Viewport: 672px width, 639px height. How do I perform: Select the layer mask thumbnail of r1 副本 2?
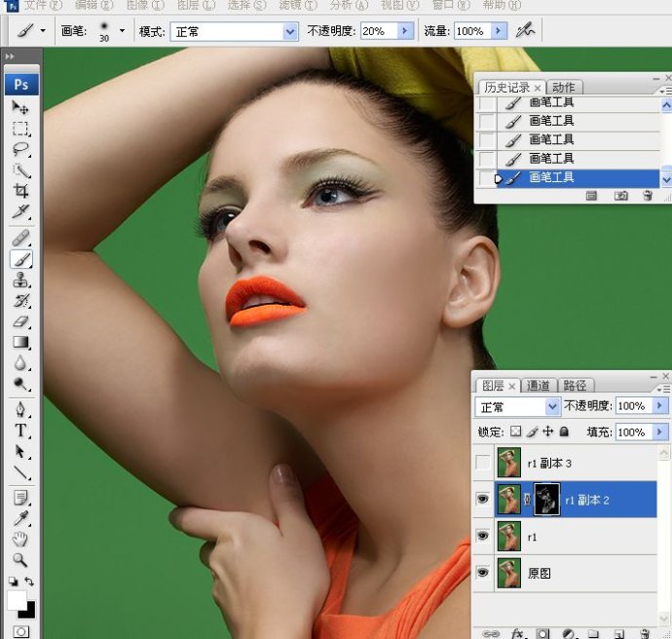tap(547, 500)
